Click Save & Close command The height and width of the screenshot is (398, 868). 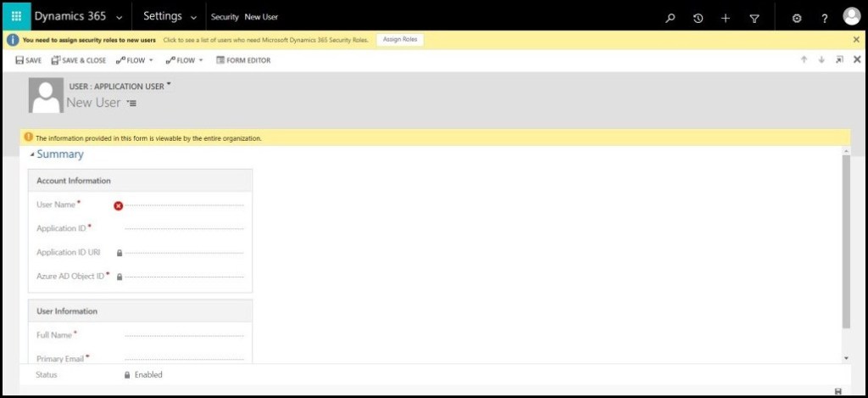79,60
